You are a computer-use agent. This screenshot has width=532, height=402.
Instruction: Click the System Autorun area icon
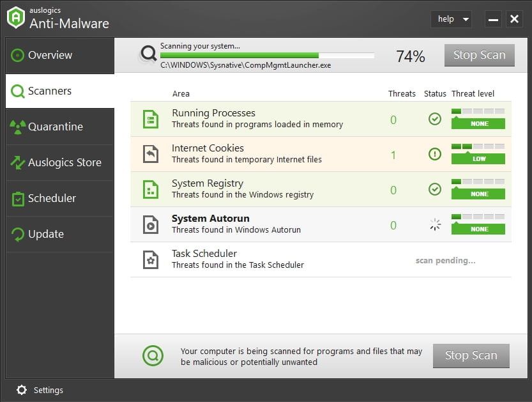point(151,224)
